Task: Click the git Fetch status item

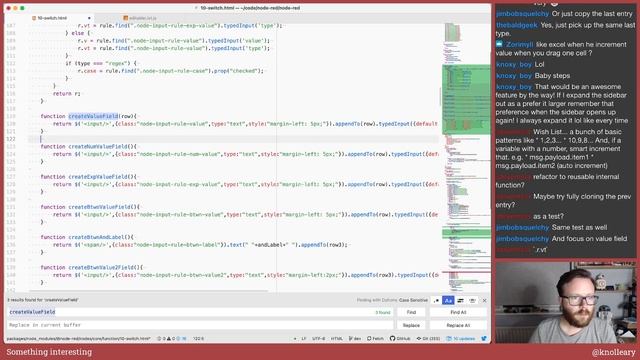Action: 375,339
